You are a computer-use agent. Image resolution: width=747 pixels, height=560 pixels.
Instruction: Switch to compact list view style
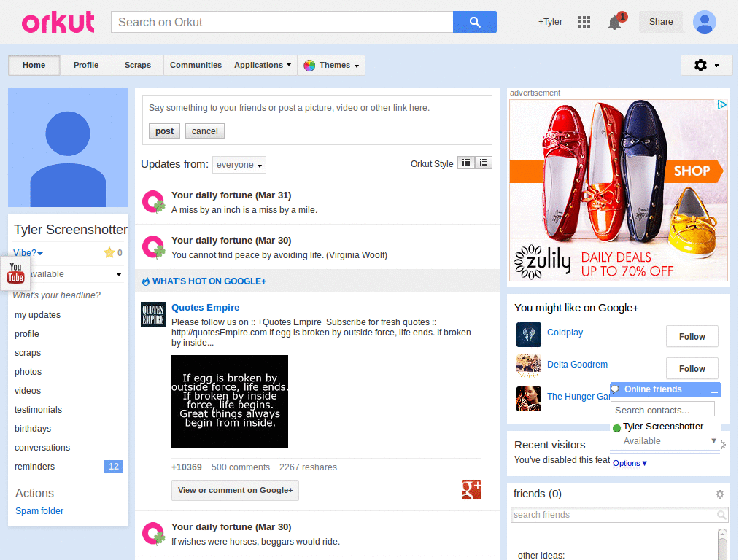click(466, 163)
